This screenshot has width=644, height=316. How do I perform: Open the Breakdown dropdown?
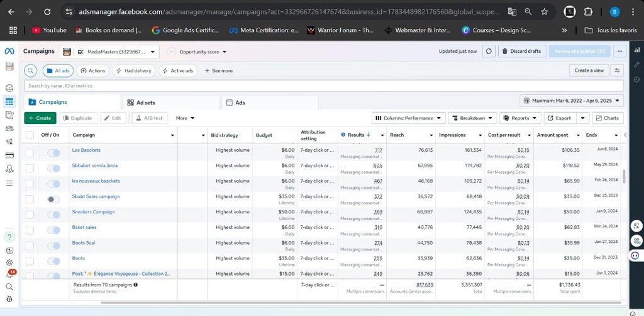[472, 118]
